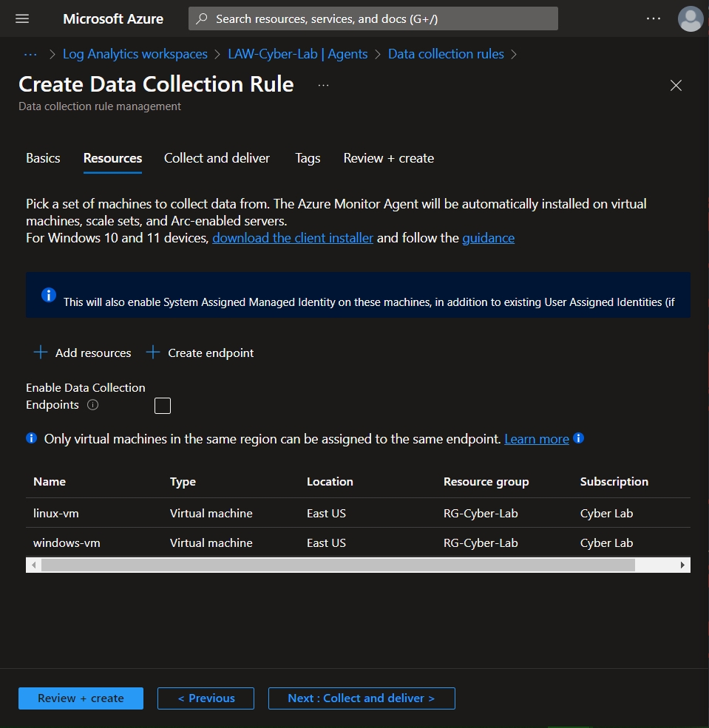Open the hamburger portal menu
This screenshot has height=728, width=709.
22,18
